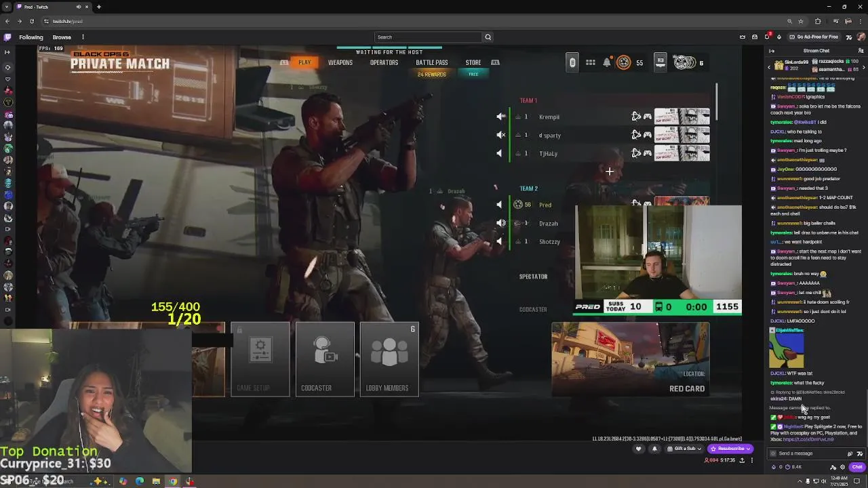Screen dimensions: 868x488
Task: Toggle channel notifications bell
Action: tap(654, 449)
